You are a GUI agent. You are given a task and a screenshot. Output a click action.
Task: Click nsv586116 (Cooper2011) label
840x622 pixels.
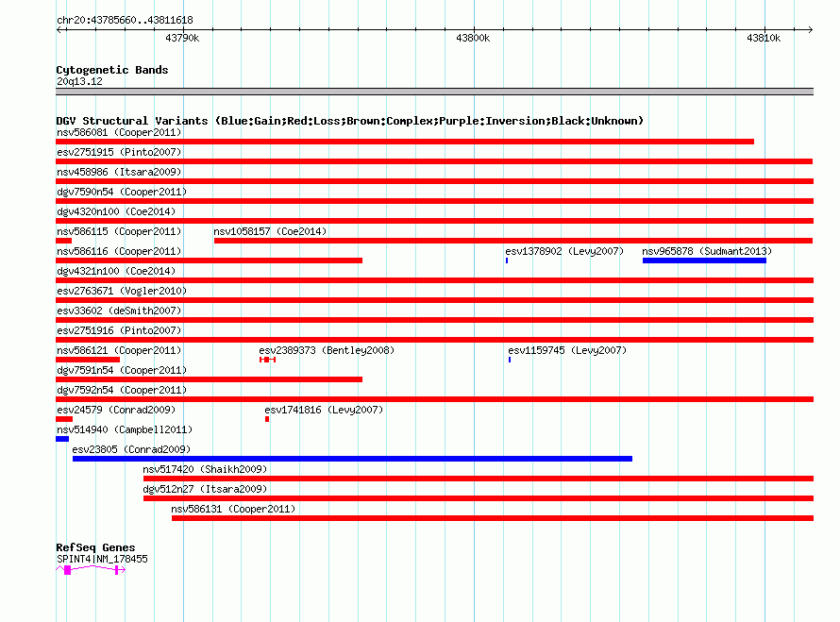pyautogui.click(x=119, y=251)
